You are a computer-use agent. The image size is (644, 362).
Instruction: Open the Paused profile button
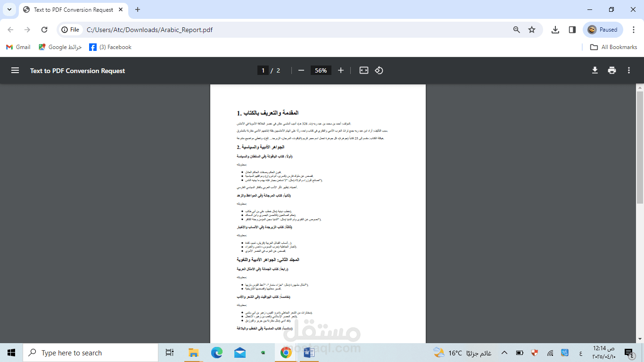pos(603,30)
